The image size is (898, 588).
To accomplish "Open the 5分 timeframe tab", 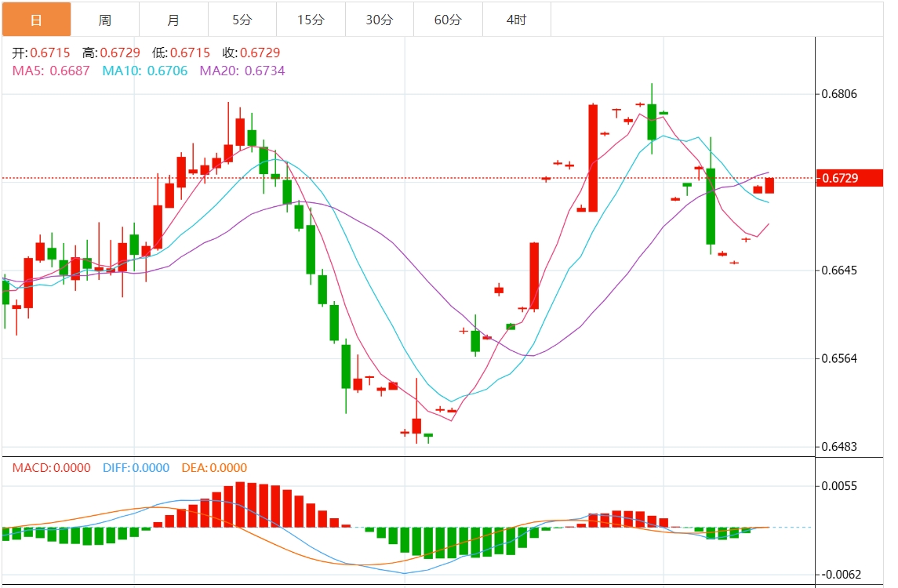I will 242,20.
